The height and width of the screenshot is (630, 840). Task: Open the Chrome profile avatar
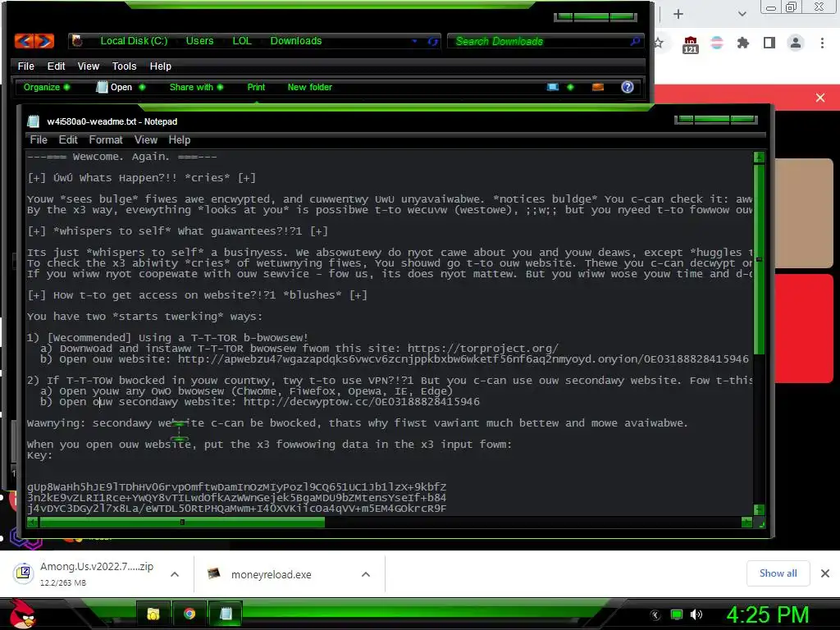[796, 43]
